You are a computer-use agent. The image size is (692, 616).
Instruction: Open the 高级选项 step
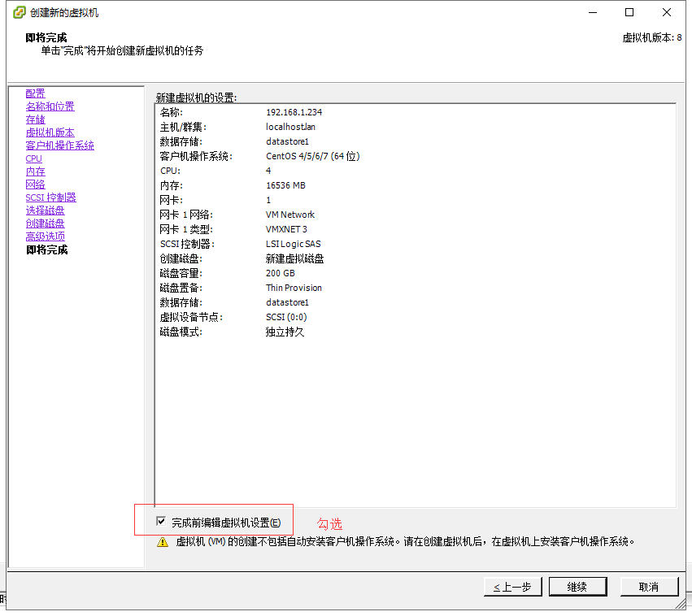tap(45, 236)
